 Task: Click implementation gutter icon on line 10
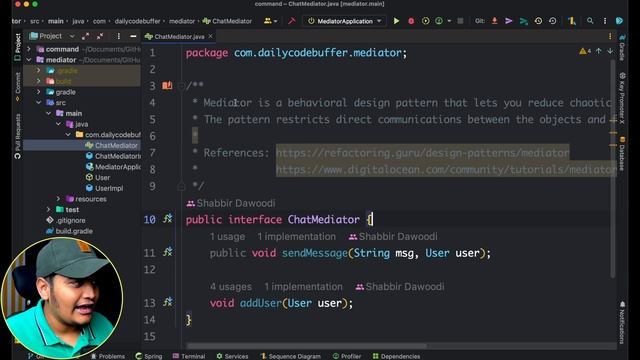pyautogui.click(x=167, y=219)
